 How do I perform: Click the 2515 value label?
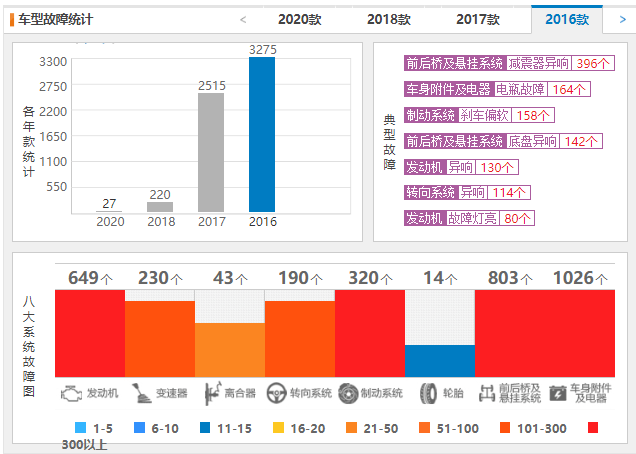[211, 86]
